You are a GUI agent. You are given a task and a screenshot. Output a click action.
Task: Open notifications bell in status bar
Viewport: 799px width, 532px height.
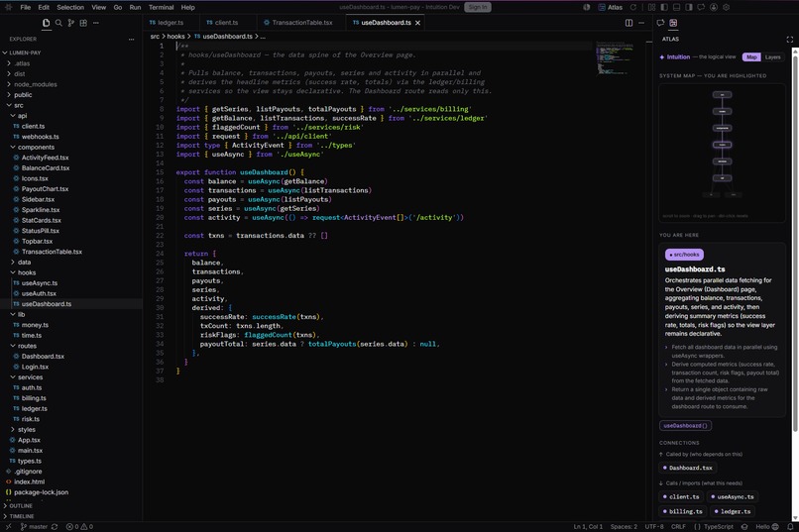pos(790,527)
